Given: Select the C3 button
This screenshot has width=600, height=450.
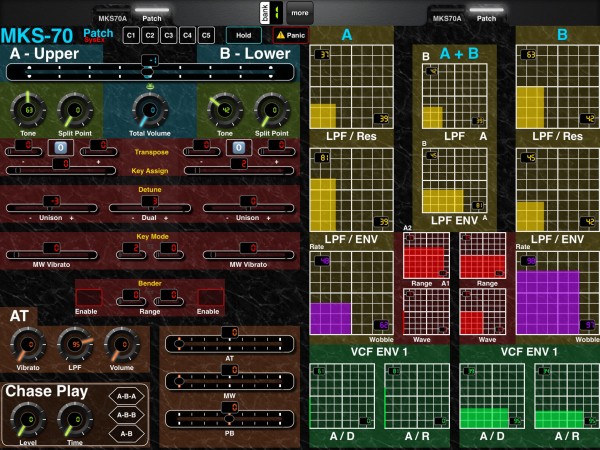Looking at the screenshot, I should (168, 36).
